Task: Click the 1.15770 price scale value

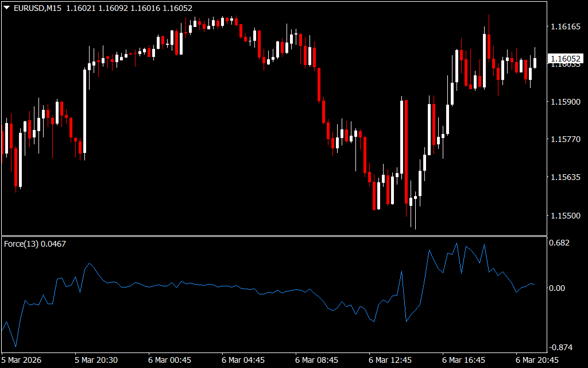Action: (x=565, y=139)
